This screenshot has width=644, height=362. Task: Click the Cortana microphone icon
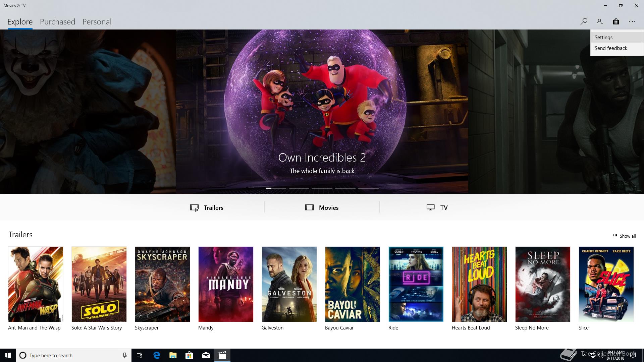tap(124, 355)
